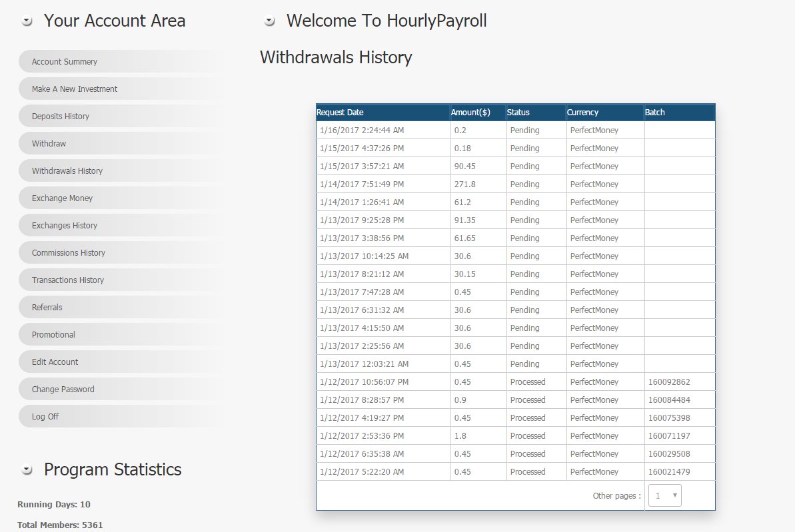The image size is (795, 532).
Task: Click the arrow icon beside Welcome To HourlyPayroll
Action: tap(269, 21)
